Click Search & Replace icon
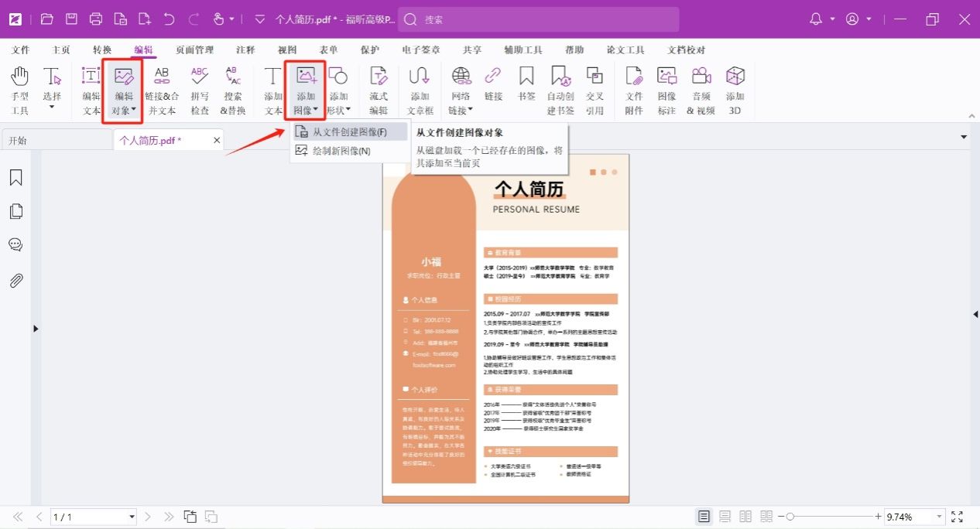Viewport: 980px width, 529px height. [x=232, y=90]
